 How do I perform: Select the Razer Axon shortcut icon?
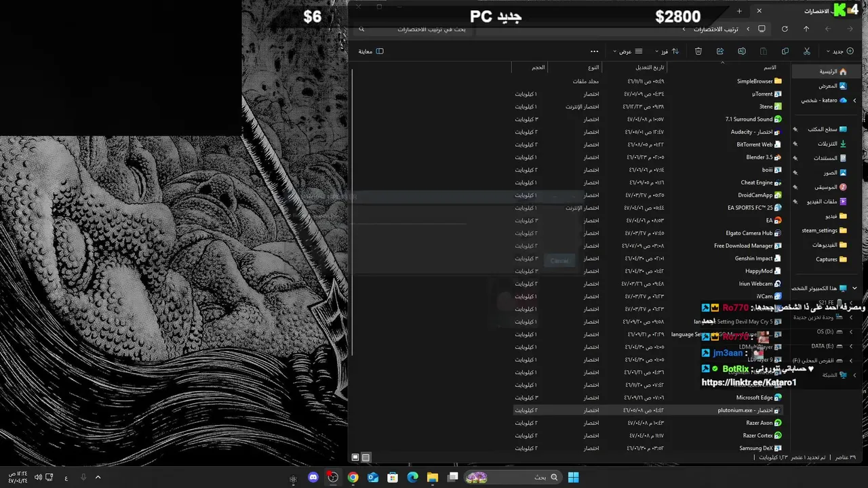778,423
